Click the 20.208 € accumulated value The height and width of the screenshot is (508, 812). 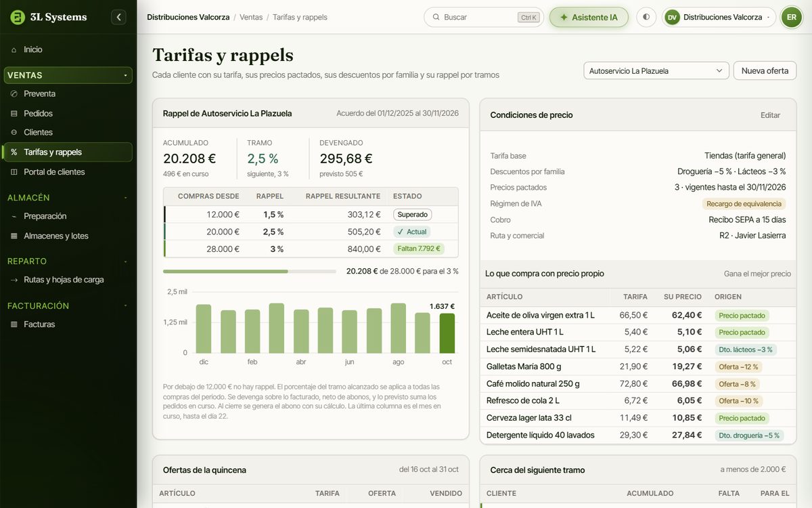click(x=189, y=158)
